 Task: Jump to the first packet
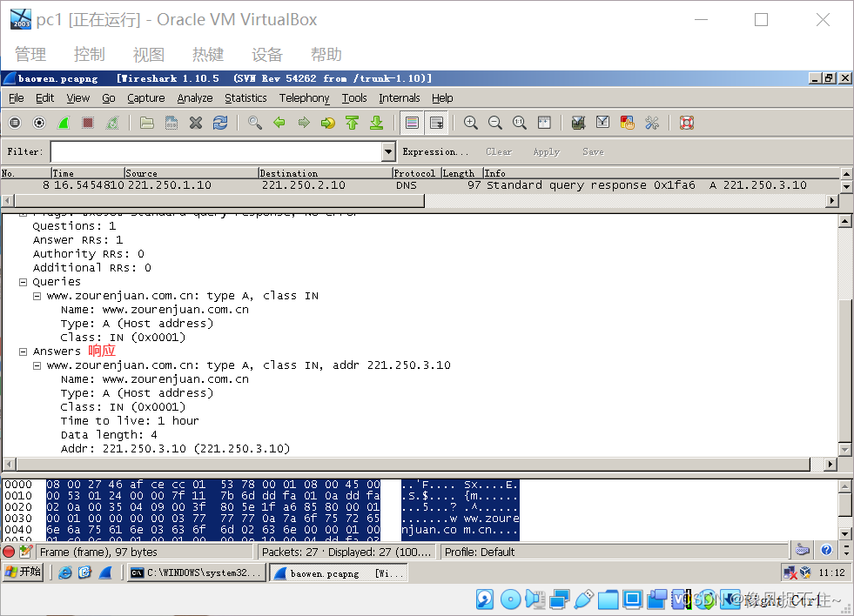tap(352, 123)
